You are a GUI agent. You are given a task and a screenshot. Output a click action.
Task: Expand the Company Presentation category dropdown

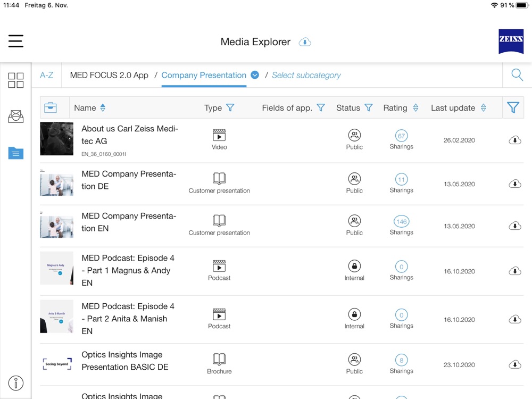[255, 75]
